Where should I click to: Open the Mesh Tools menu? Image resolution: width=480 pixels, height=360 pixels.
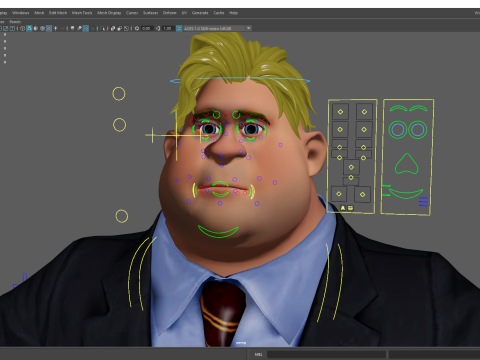pyautogui.click(x=82, y=13)
